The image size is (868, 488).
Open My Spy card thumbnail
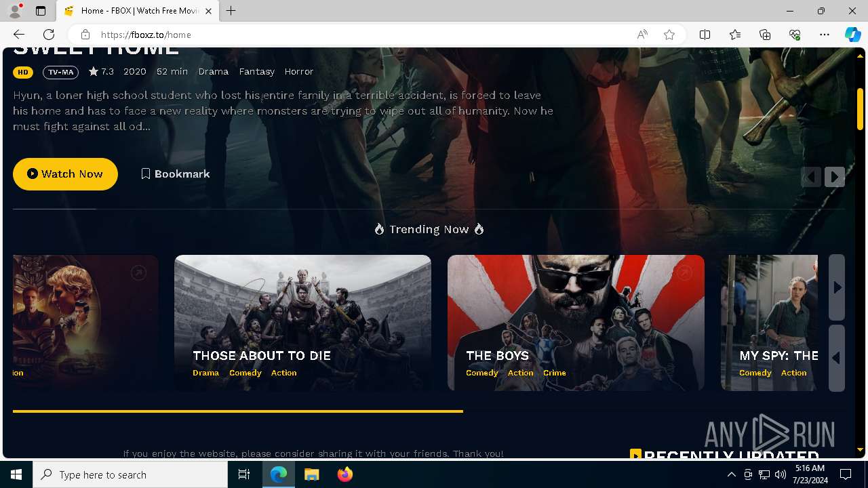coord(769,323)
